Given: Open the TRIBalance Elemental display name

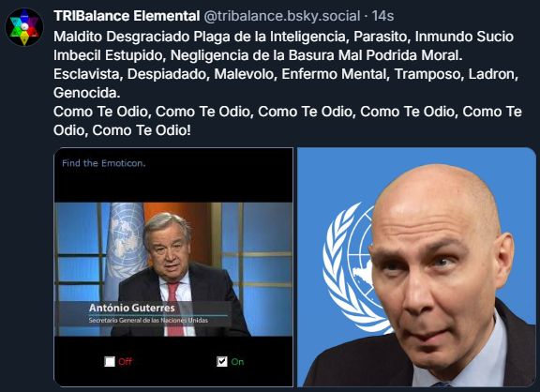Looking at the screenshot, I should [x=127, y=16].
